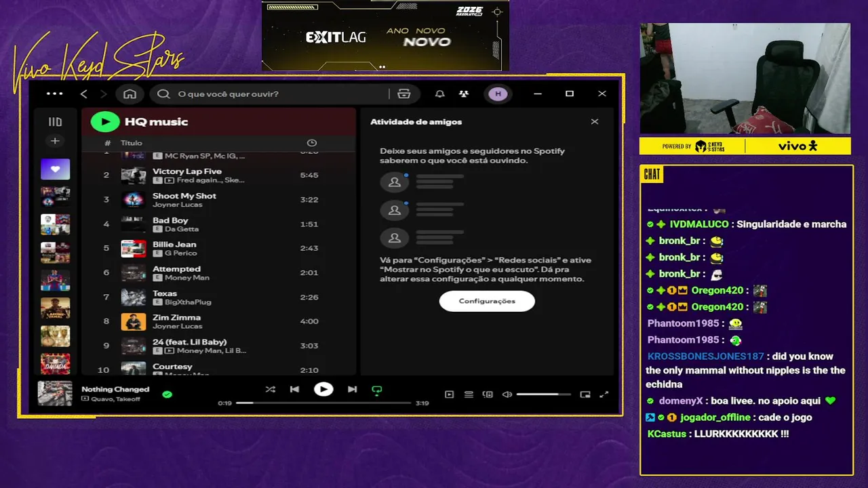The width and height of the screenshot is (868, 488).
Task: Click the Billie Jean album cover thumbnail
Action: pyautogui.click(x=134, y=248)
